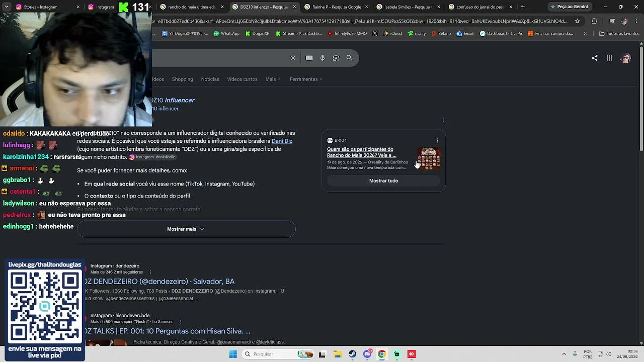Expand the Mais search filter dropdown
The image size is (644, 362).
click(273, 79)
